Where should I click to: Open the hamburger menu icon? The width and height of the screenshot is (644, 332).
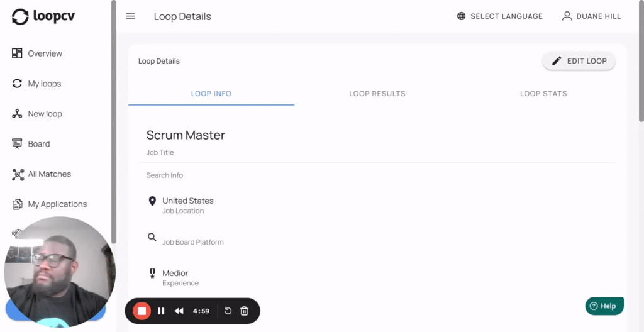130,16
